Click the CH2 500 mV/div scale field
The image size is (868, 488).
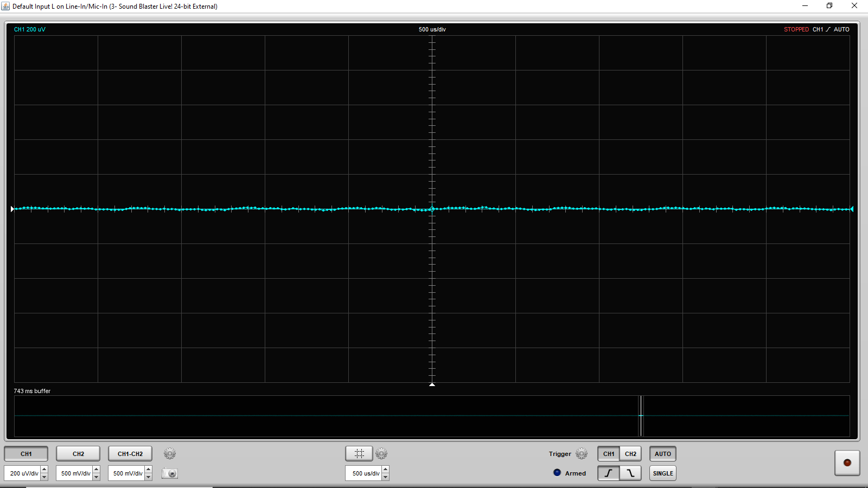74,473
